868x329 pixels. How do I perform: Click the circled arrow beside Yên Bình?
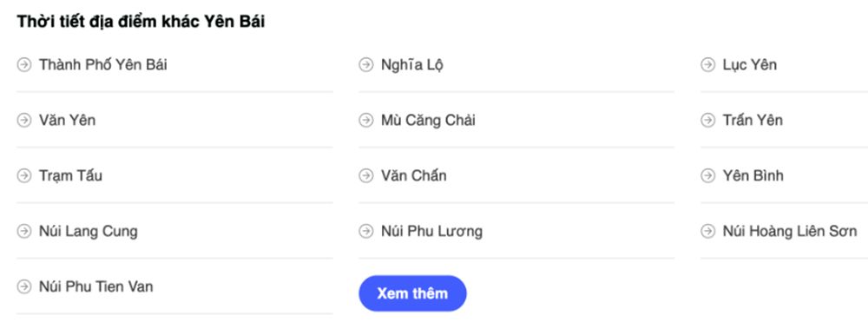(708, 175)
